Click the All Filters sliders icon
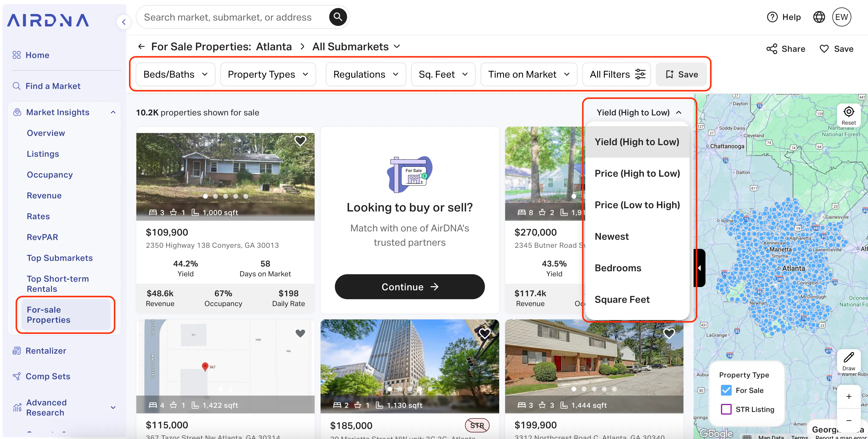The image size is (868, 439). [x=640, y=74]
